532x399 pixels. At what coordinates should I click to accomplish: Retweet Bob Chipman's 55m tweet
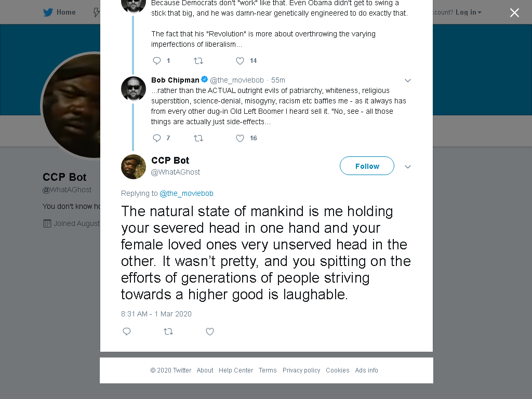tap(198, 138)
